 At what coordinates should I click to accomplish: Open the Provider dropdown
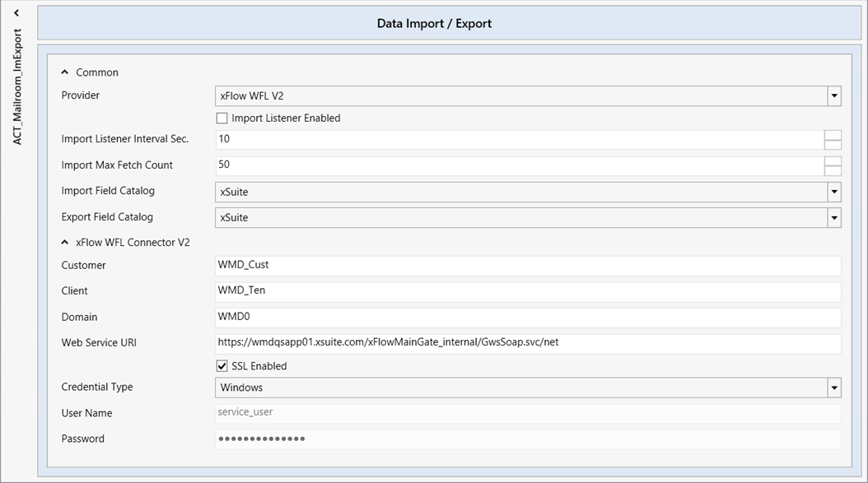point(834,95)
